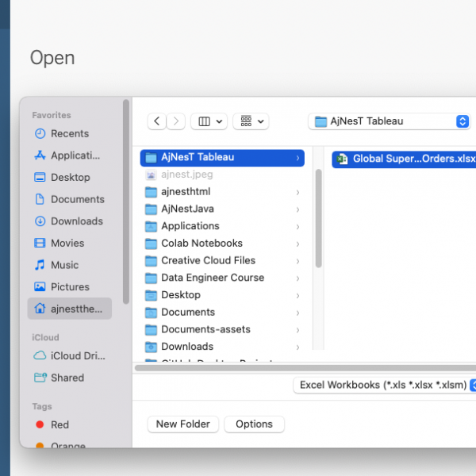Select Recents in the sidebar

point(69,133)
